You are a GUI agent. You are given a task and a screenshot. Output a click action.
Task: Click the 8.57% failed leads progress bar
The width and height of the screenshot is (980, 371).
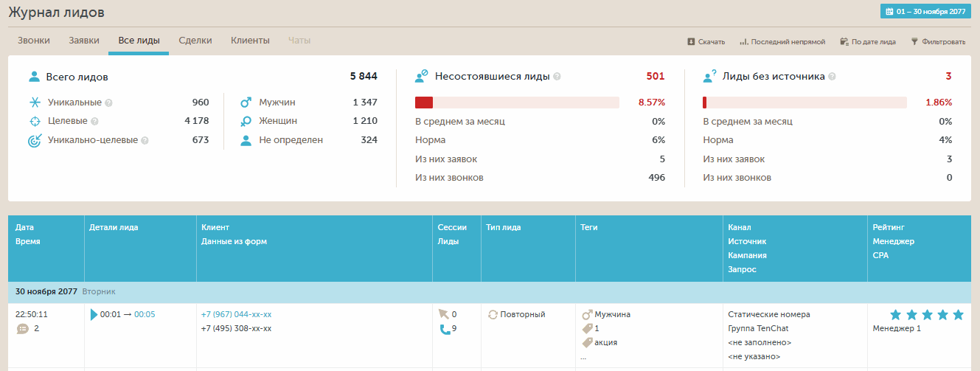coord(517,103)
